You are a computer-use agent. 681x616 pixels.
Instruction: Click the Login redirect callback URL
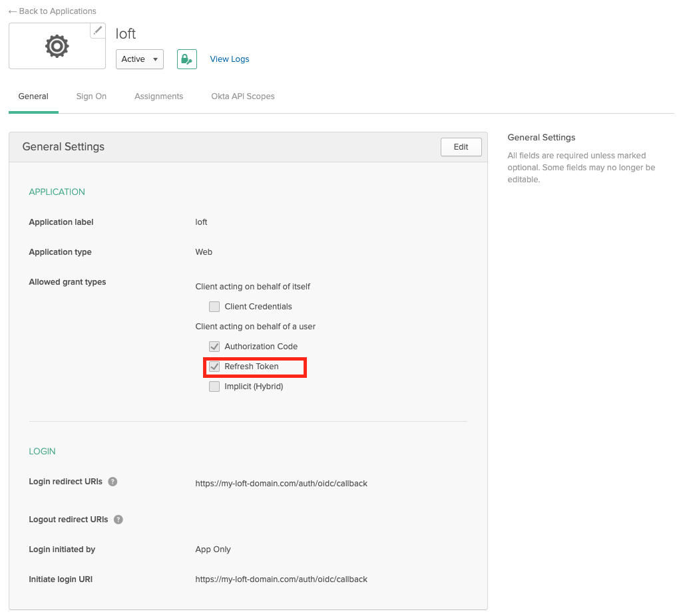pos(282,483)
